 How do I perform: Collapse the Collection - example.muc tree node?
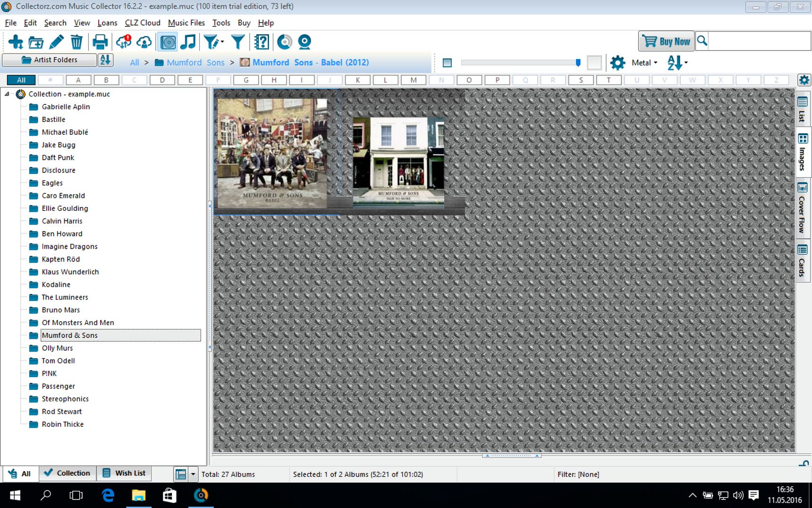click(x=7, y=94)
